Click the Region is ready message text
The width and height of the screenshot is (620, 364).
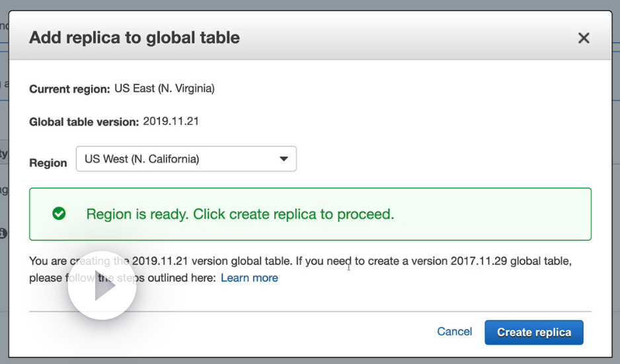pyautogui.click(x=240, y=214)
